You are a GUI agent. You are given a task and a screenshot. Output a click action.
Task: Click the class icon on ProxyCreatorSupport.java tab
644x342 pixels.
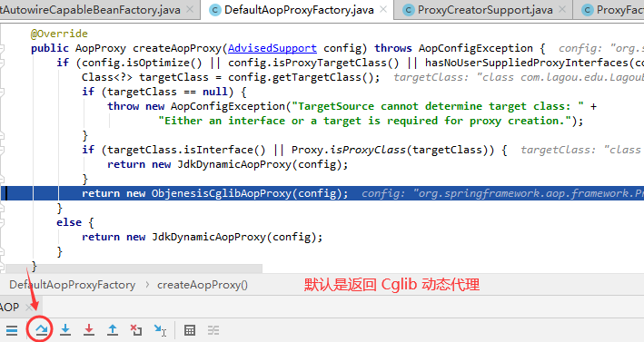click(408, 10)
